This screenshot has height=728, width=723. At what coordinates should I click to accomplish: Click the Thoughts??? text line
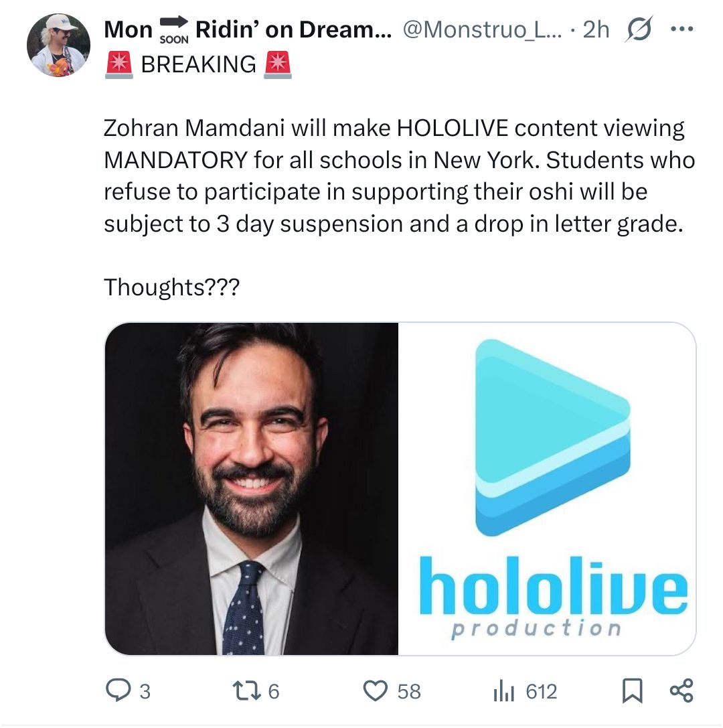pos(171,287)
